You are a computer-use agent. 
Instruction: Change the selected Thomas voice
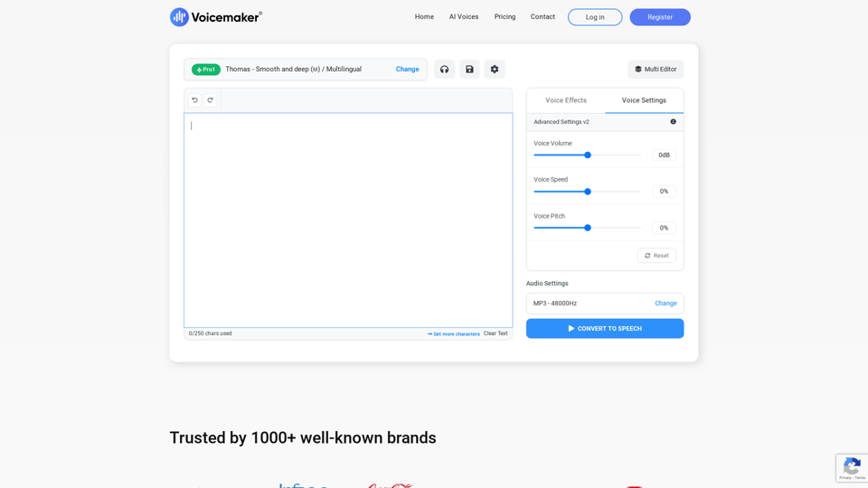407,70
